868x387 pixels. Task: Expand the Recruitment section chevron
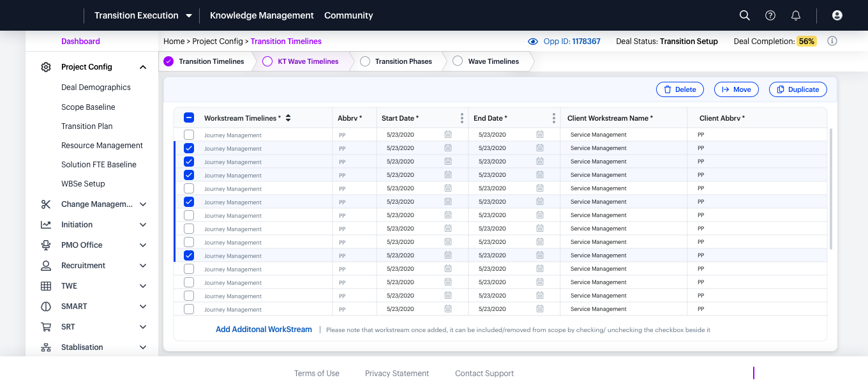coord(143,266)
